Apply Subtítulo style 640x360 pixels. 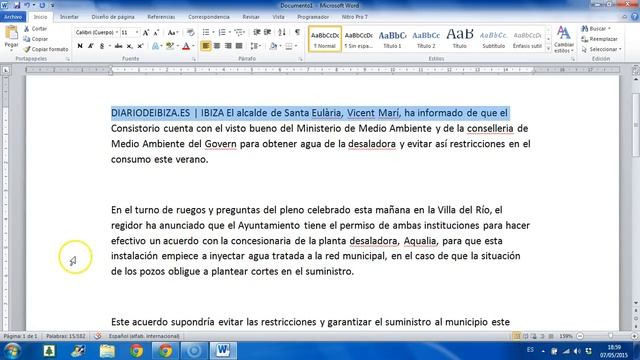493,39
